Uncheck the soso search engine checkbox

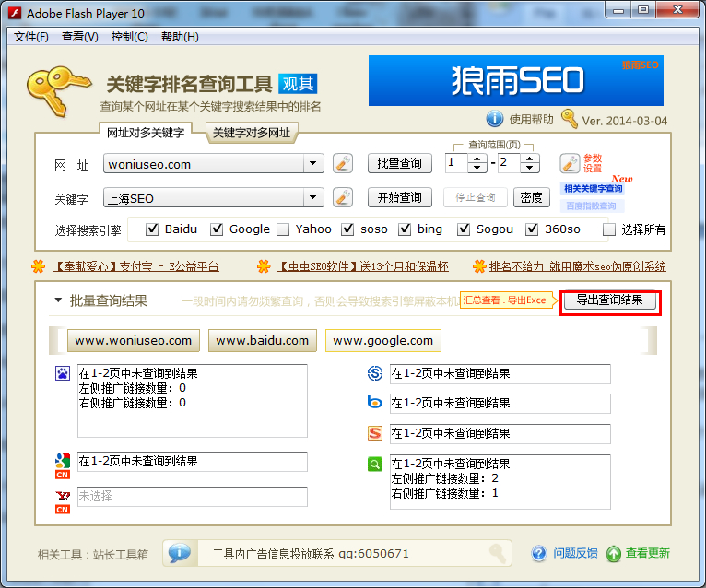347,229
